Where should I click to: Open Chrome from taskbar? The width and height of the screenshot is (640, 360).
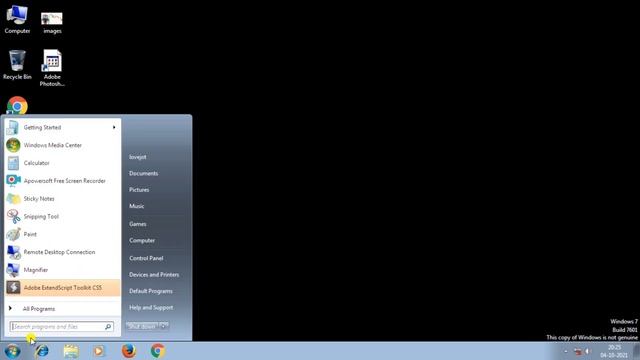coord(158,351)
